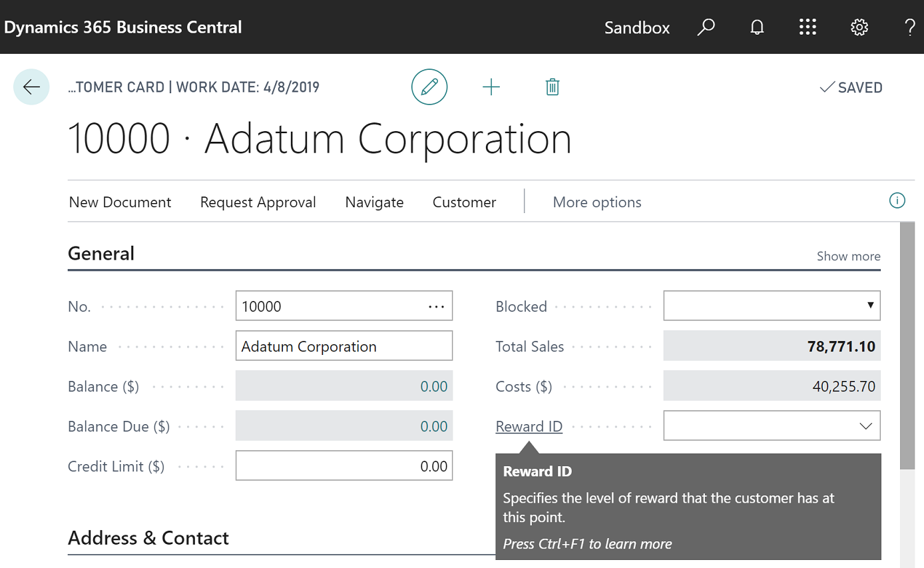Screen dimensions: 924x568
Task: Open the page information icon
Action: [x=897, y=200]
